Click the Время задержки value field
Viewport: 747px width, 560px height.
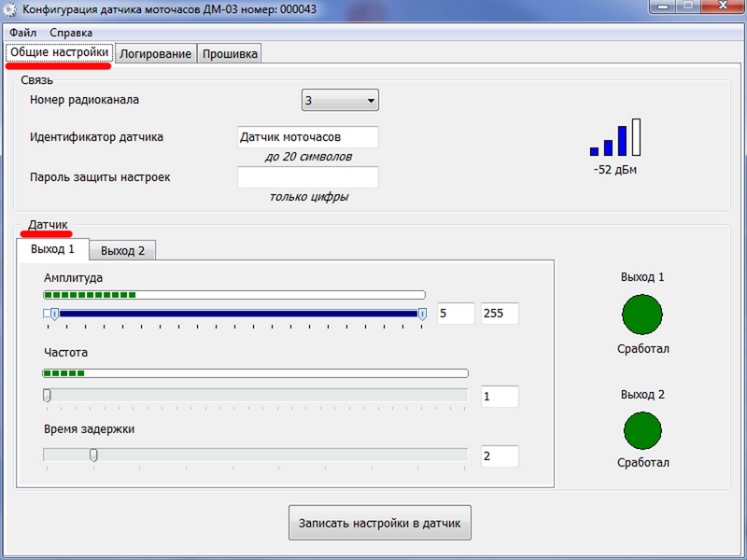coord(500,456)
